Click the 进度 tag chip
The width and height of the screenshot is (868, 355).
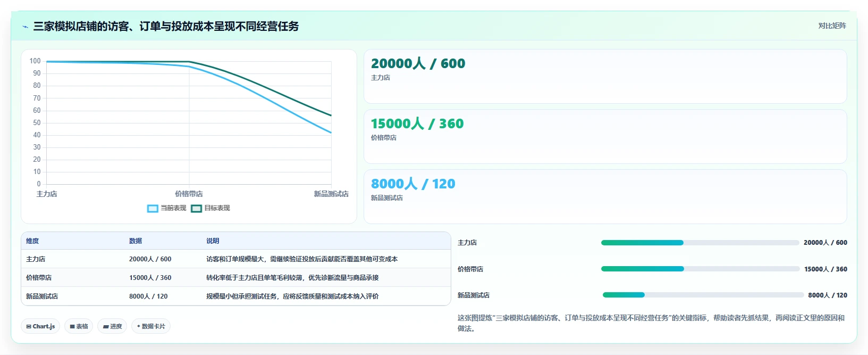click(x=112, y=326)
